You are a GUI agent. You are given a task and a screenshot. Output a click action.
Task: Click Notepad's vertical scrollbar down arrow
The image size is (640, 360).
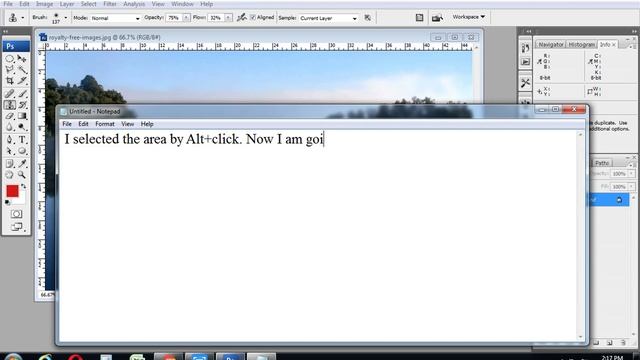click(x=581, y=337)
